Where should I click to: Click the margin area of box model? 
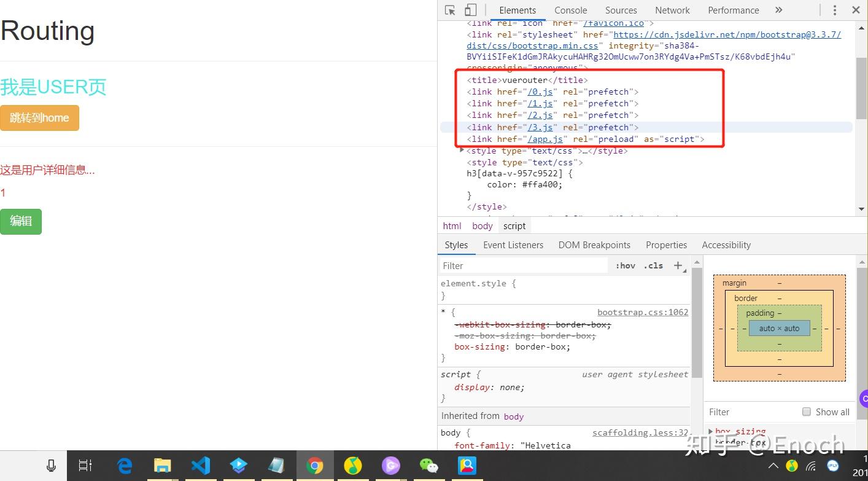734,283
